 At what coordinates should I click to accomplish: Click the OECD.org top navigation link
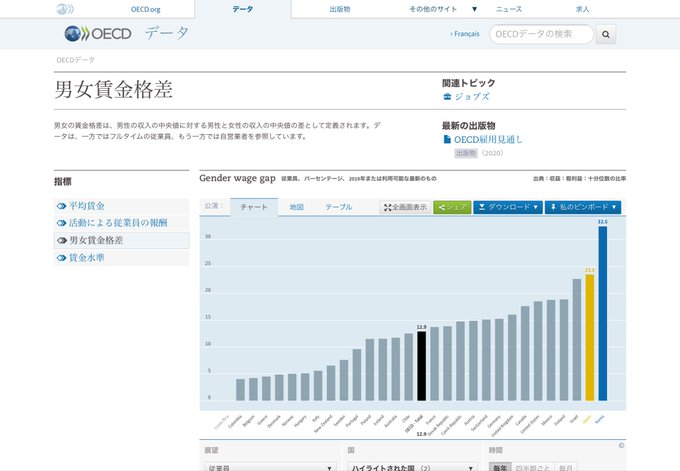coord(146,9)
